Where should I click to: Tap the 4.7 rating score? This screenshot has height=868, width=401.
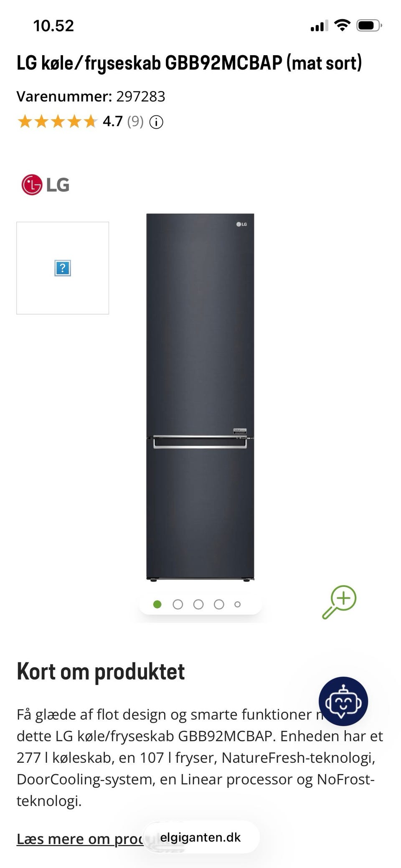113,122
